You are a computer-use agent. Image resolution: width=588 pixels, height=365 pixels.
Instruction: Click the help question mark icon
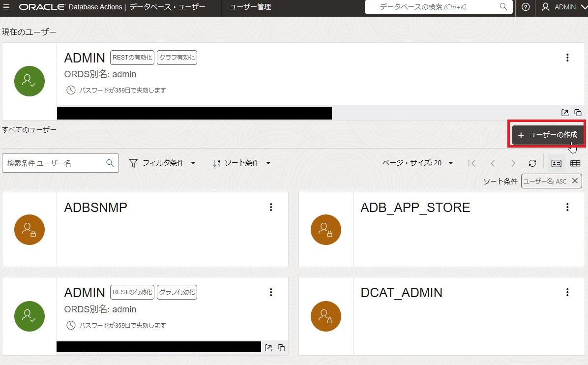tap(526, 7)
